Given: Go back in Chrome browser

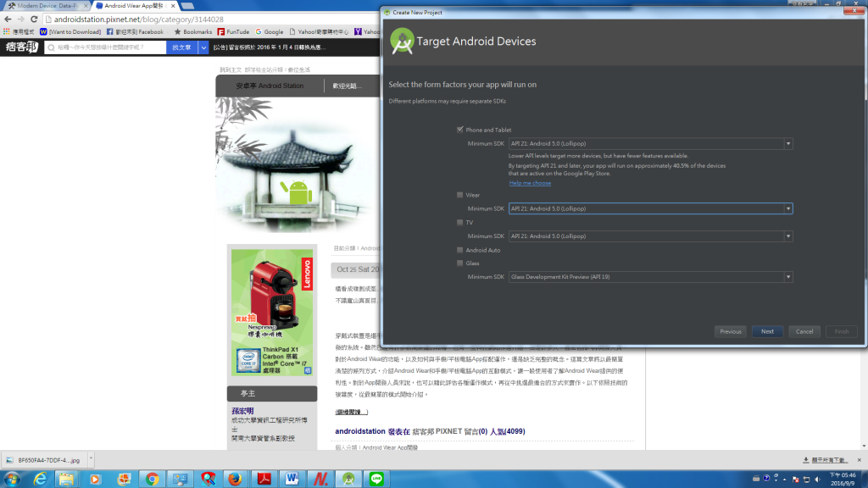Looking at the screenshot, I should [x=8, y=19].
